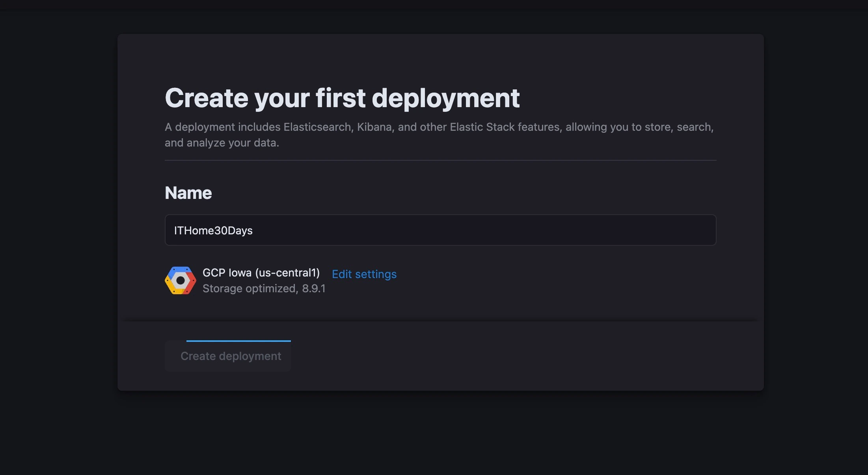Click the GCP Iowa (us-central1) region label
Screen dimensions: 868x475
click(261, 273)
